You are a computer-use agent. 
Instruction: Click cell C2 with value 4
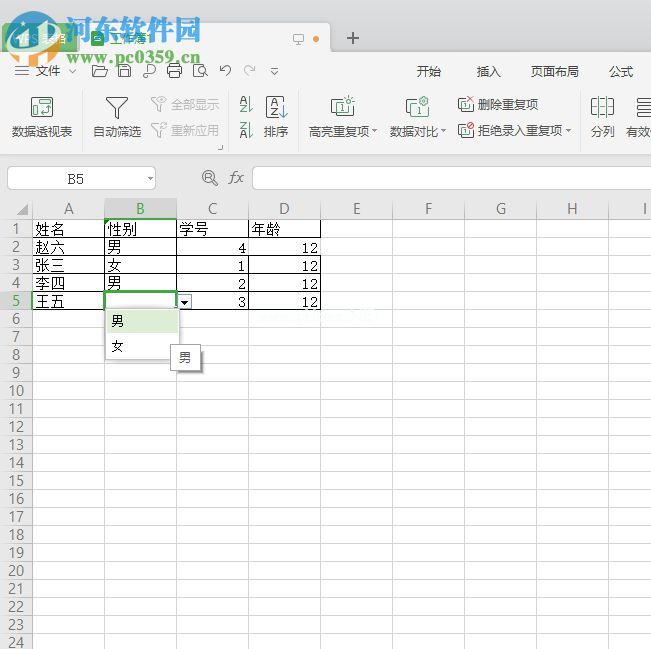pyautogui.click(x=213, y=247)
